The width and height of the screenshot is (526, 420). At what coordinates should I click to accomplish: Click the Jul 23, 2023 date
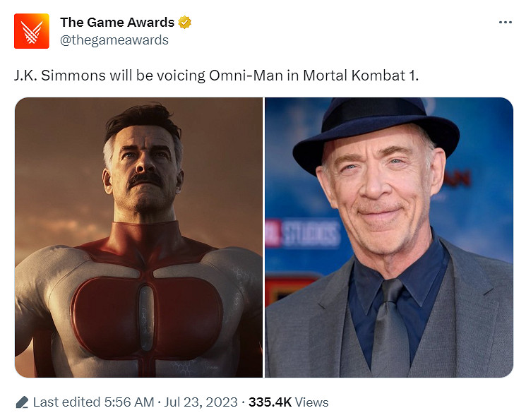tap(201, 402)
